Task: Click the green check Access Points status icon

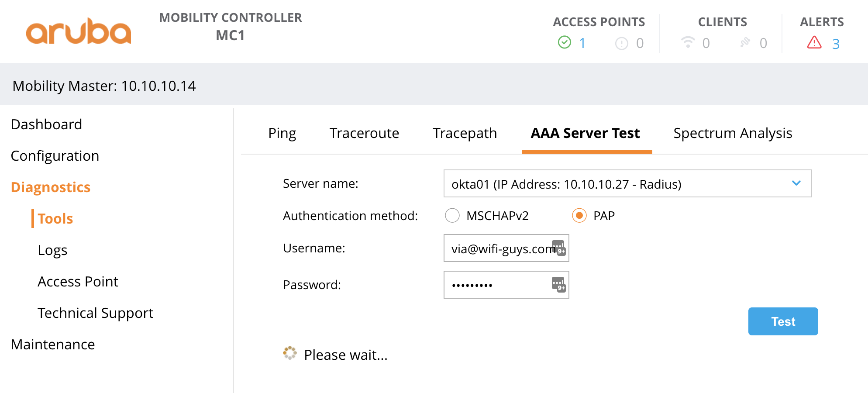Action: (x=565, y=42)
